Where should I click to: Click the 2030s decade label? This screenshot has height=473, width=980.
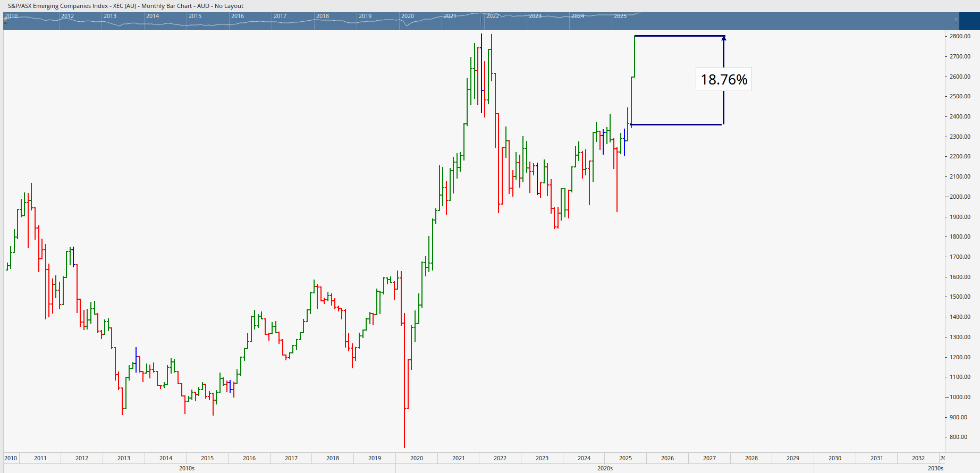pos(935,468)
